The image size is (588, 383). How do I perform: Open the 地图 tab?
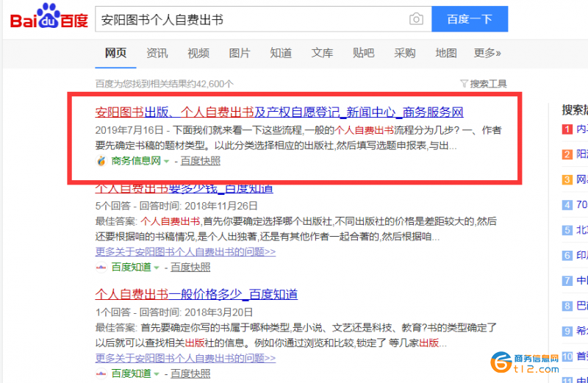(x=446, y=53)
